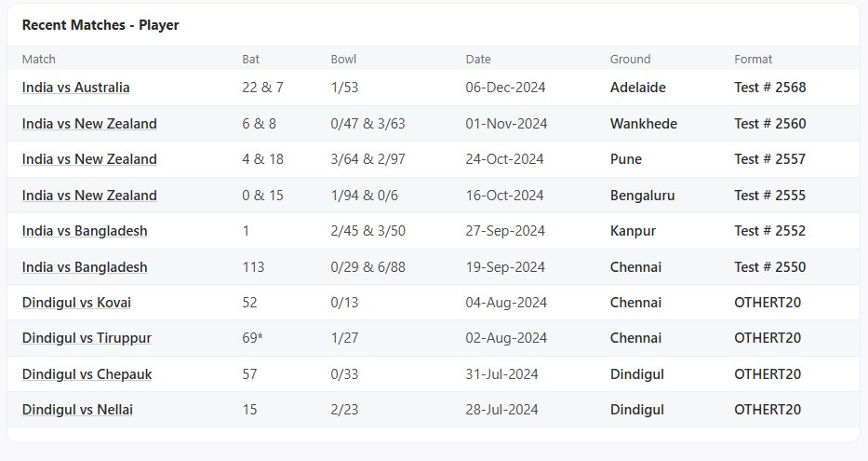Open India vs New Zealand Bengaluru match

tap(89, 196)
